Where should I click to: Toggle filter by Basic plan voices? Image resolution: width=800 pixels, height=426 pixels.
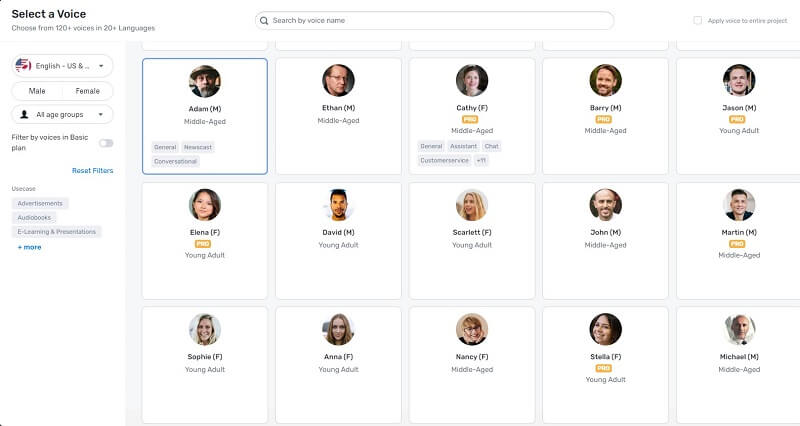coord(106,143)
